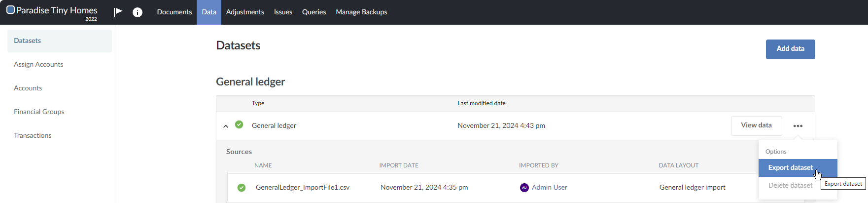This screenshot has height=203, width=868.
Task: Switch to the Adjustments tab
Action: pos(245,12)
